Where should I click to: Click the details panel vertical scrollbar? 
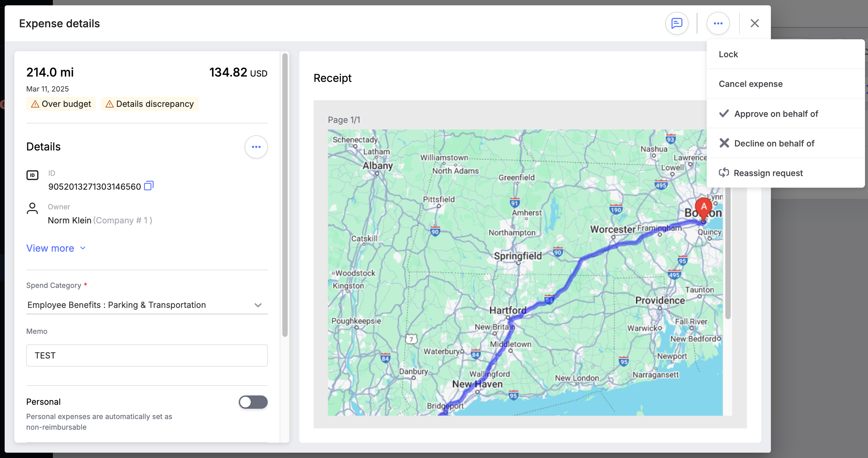pyautogui.click(x=285, y=195)
